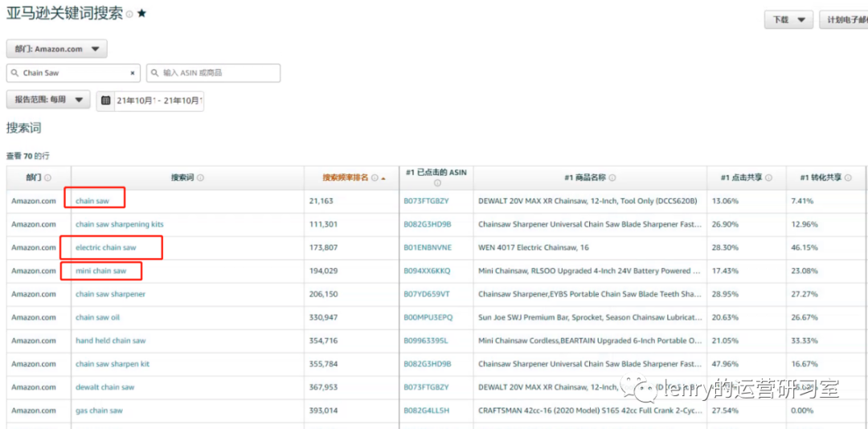
Task: Expand the 下载 download dropdown
Action: (x=789, y=20)
